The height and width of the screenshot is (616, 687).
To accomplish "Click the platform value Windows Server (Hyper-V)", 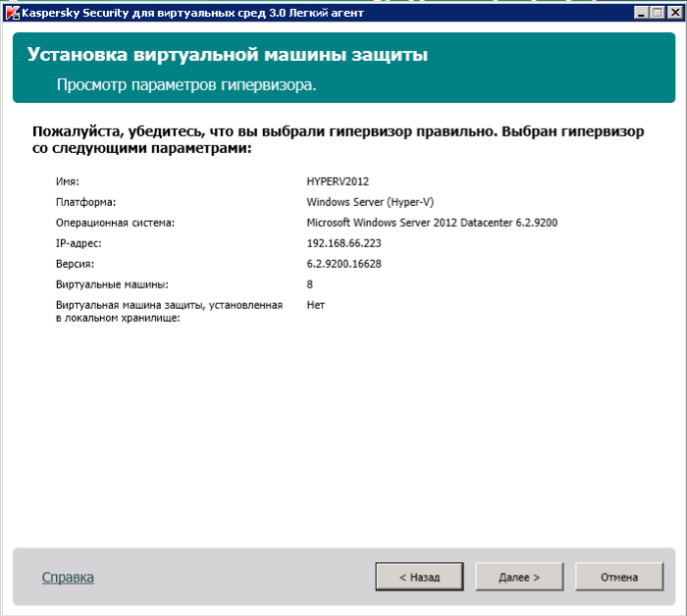I will click(370, 202).
